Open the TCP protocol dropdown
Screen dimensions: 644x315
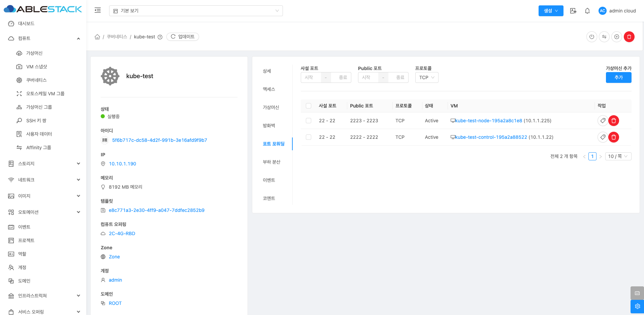click(426, 77)
